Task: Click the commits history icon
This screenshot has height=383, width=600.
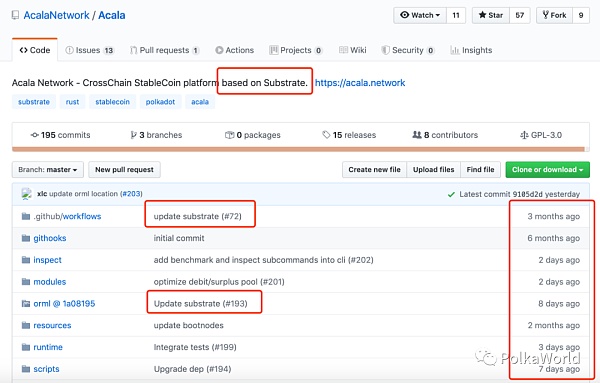Action: [34, 135]
